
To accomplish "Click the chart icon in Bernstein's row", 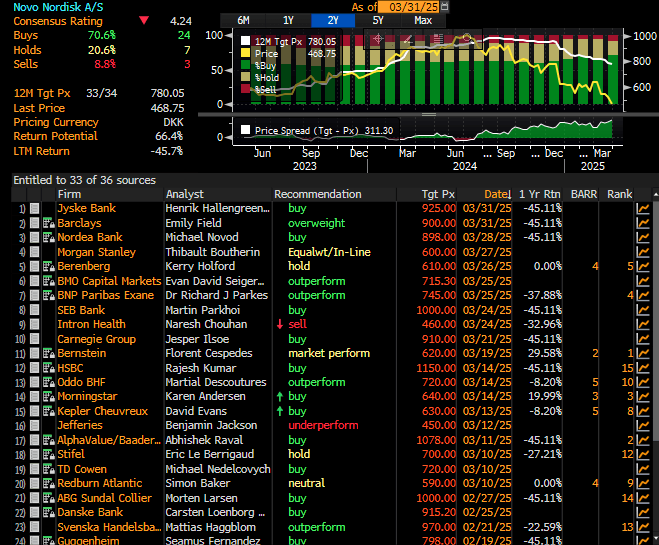I will click(643, 353).
